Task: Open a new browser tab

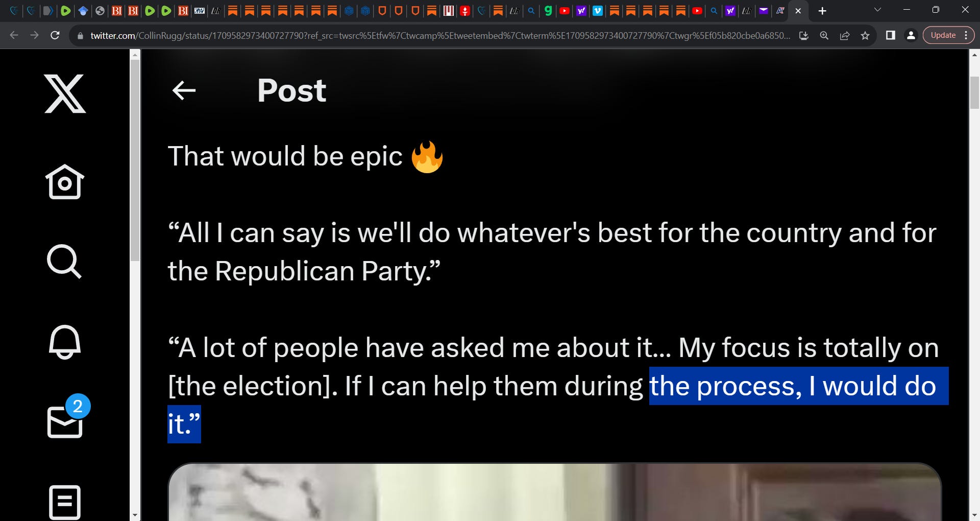Action: tap(822, 11)
